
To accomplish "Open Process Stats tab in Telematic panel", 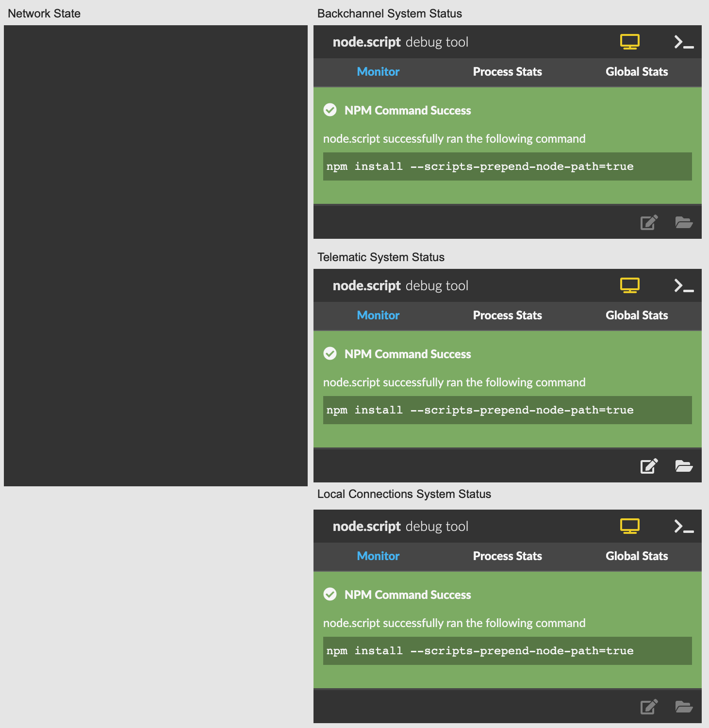I will [x=507, y=315].
